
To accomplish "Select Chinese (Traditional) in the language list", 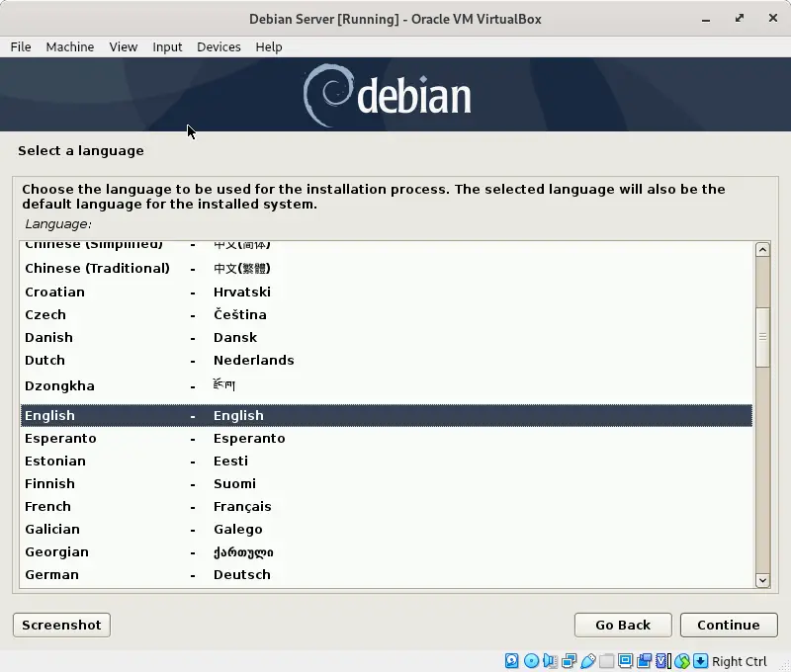I will tap(387, 268).
